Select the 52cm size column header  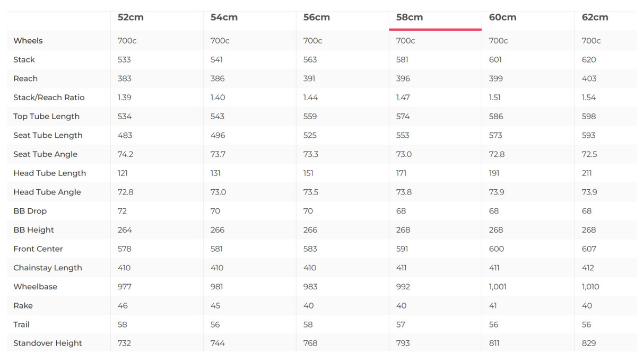coord(130,17)
